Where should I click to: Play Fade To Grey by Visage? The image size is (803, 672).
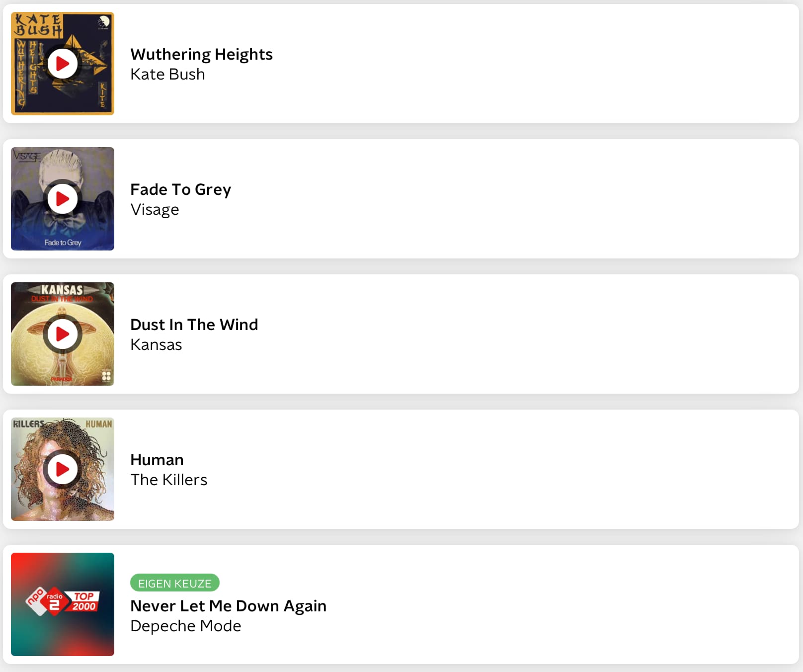(63, 199)
